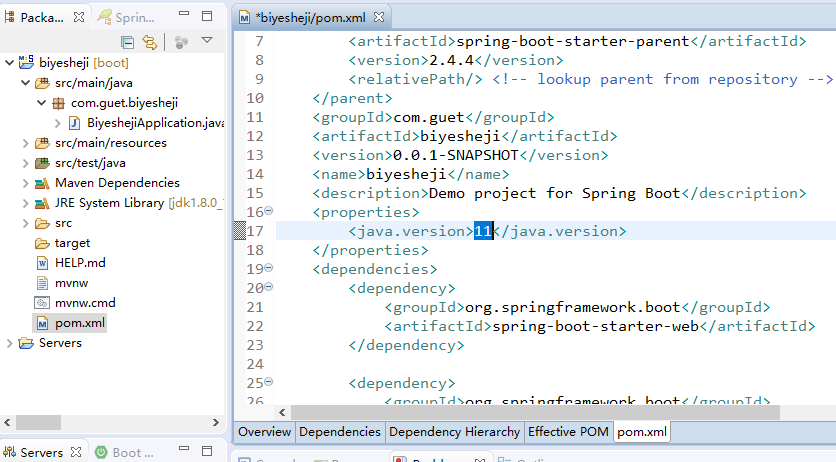Select the src/main/java source folder

84,83
